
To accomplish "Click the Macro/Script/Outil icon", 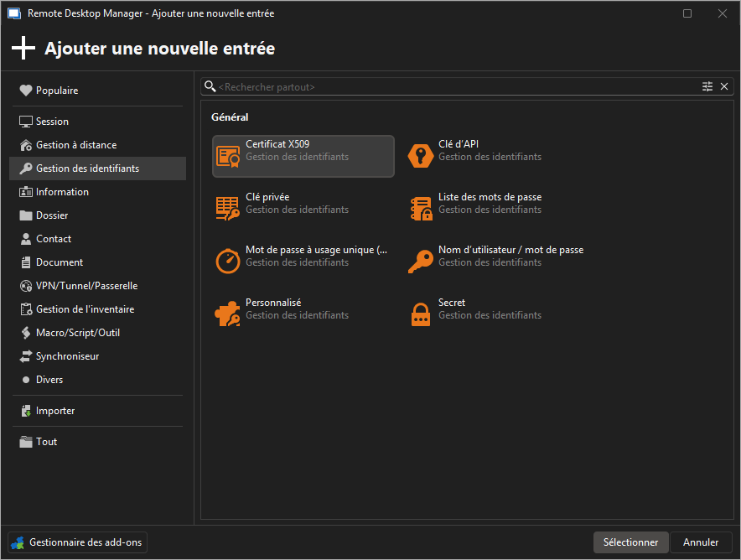I will click(x=25, y=333).
